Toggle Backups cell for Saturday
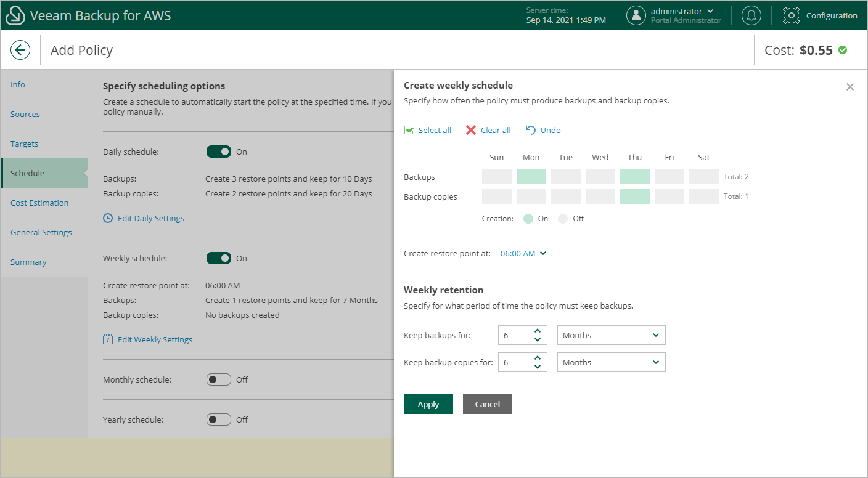 pos(704,177)
